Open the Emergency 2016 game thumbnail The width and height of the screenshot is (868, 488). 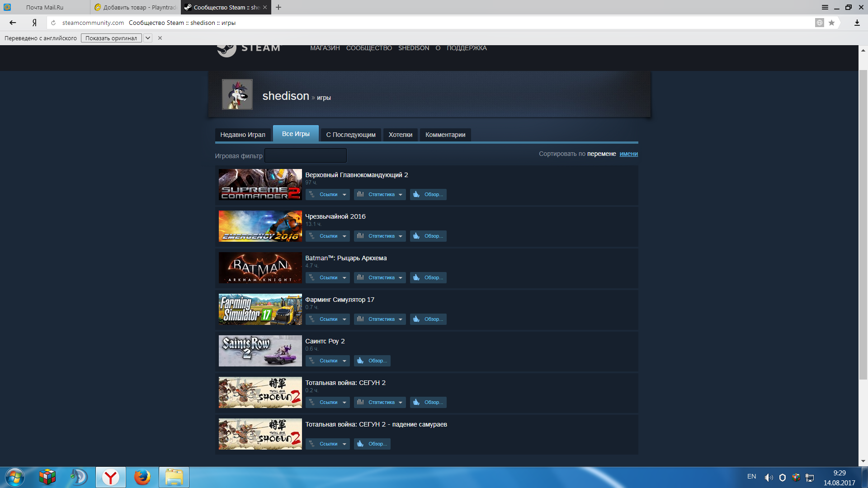[260, 226]
